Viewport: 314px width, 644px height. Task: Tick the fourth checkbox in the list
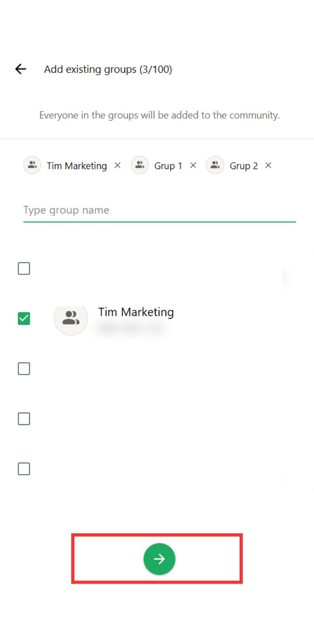tap(24, 419)
